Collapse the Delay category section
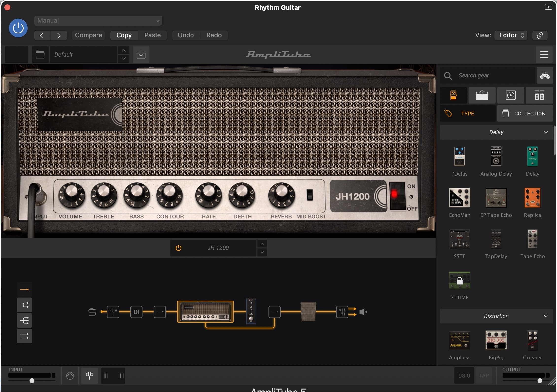Image resolution: width=557 pixels, height=392 pixels. tap(496, 132)
